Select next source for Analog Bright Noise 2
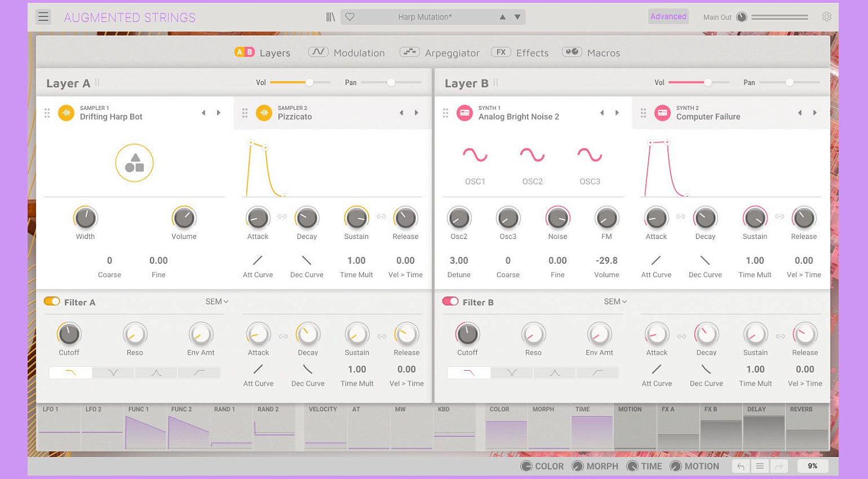The height and width of the screenshot is (479, 868). (x=617, y=113)
